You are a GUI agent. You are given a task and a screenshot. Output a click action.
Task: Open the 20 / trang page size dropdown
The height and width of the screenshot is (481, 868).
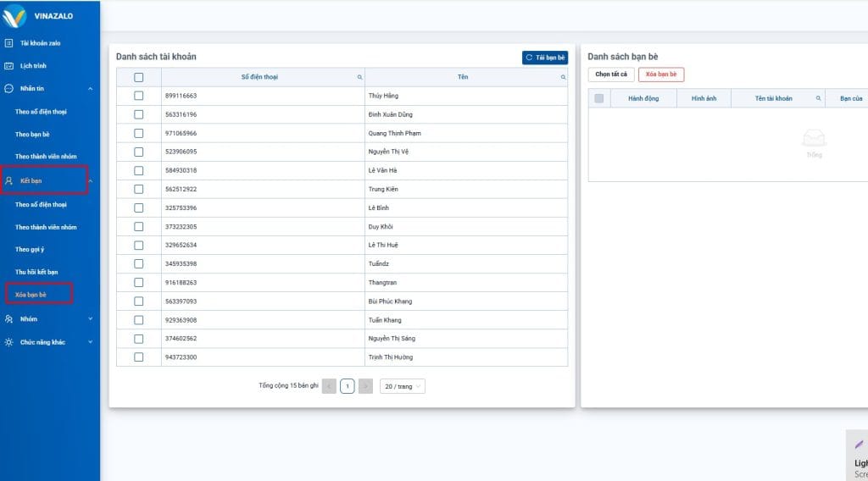tap(403, 386)
